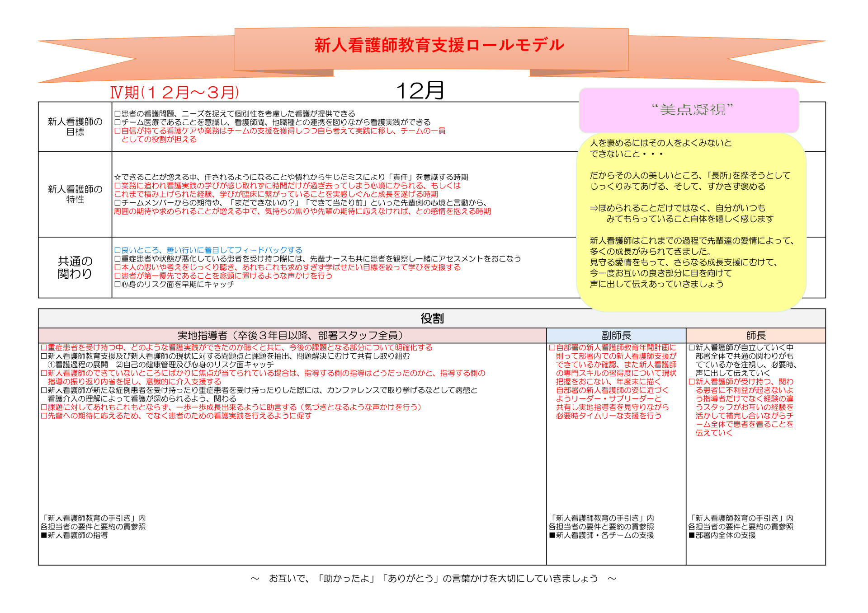Check the red item 重症患者を受け持つ中
This screenshot has width=868, height=613.
click(x=44, y=348)
